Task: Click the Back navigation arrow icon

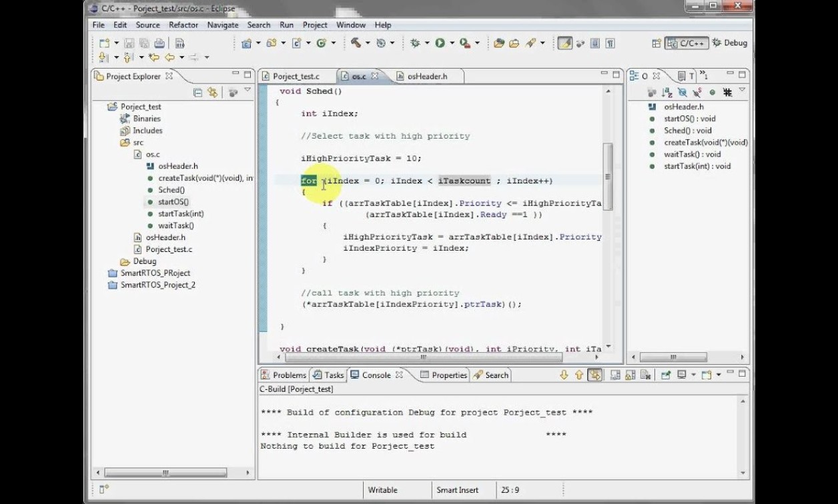Action: pyautogui.click(x=169, y=57)
